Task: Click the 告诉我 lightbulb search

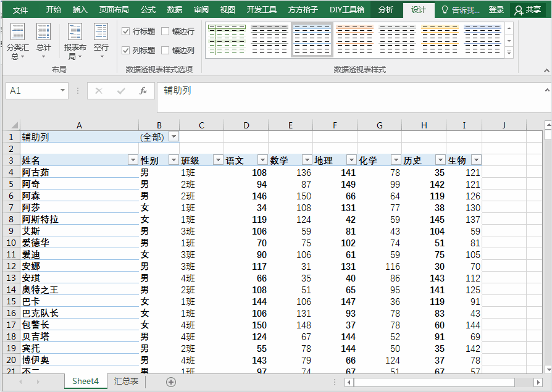Action: pos(460,10)
